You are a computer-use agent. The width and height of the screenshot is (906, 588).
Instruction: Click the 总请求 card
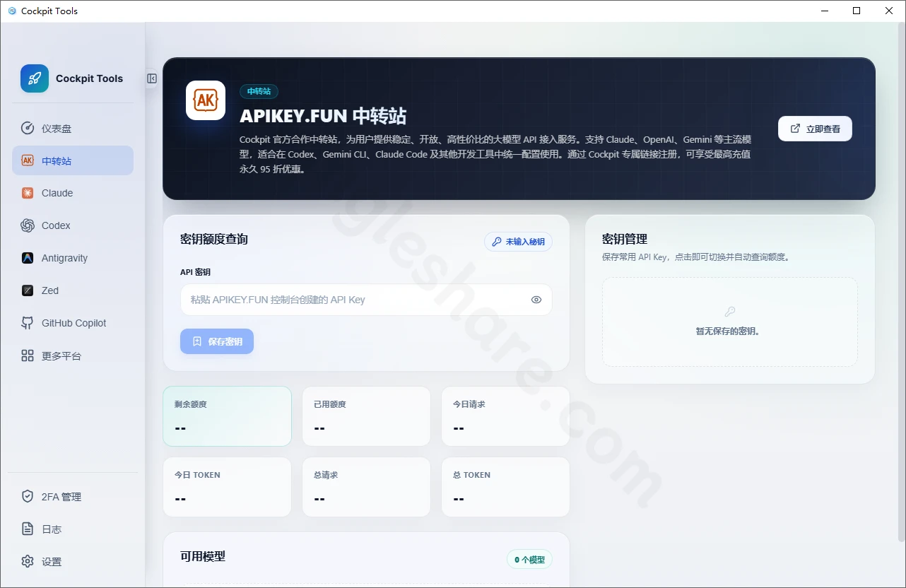coord(366,487)
